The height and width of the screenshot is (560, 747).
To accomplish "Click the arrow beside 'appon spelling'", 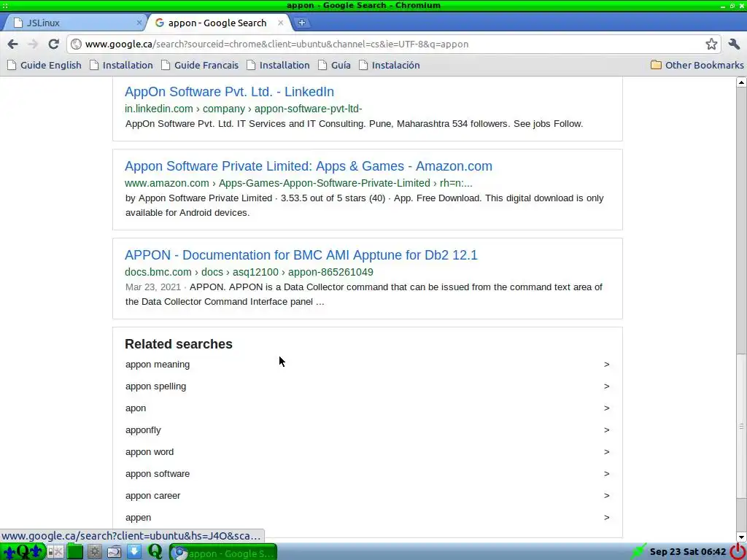I will tap(606, 386).
